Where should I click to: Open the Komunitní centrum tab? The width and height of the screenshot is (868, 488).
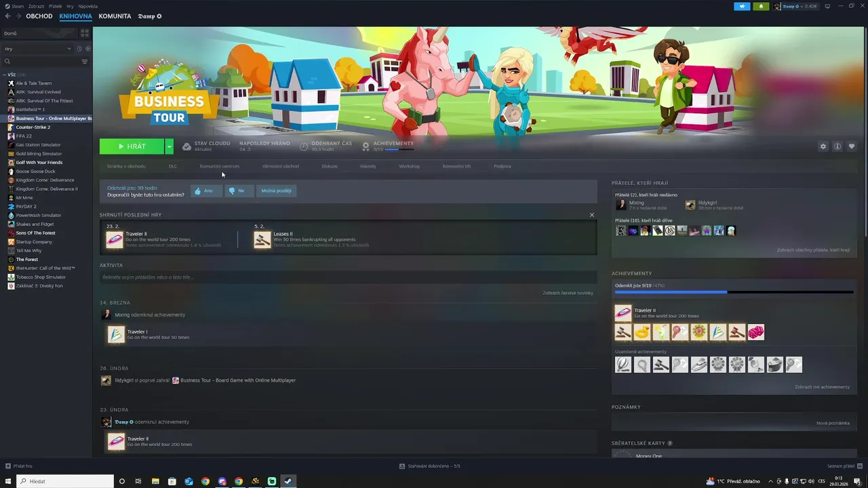[219, 166]
